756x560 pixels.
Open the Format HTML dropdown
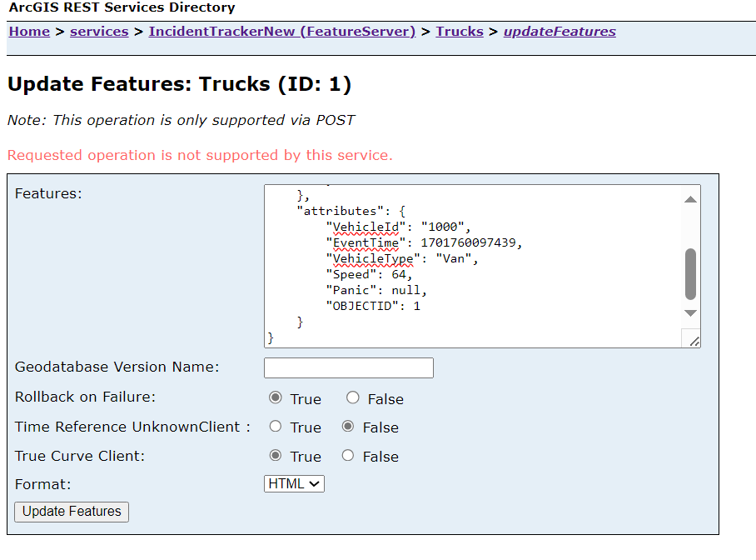(294, 483)
